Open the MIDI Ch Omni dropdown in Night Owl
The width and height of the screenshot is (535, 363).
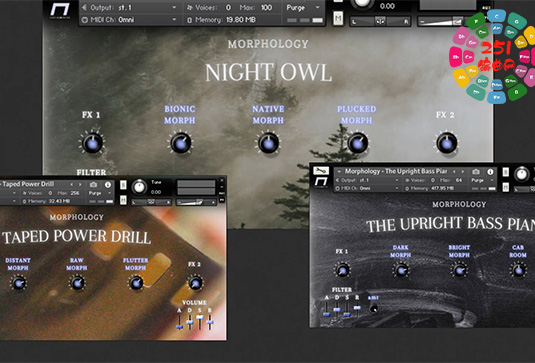(x=130, y=20)
